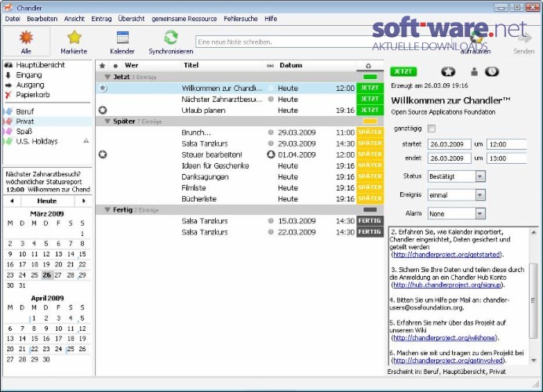The width and height of the screenshot is (543, 392).
Task: Click the green JETZT button in detail panel
Action: (x=403, y=71)
